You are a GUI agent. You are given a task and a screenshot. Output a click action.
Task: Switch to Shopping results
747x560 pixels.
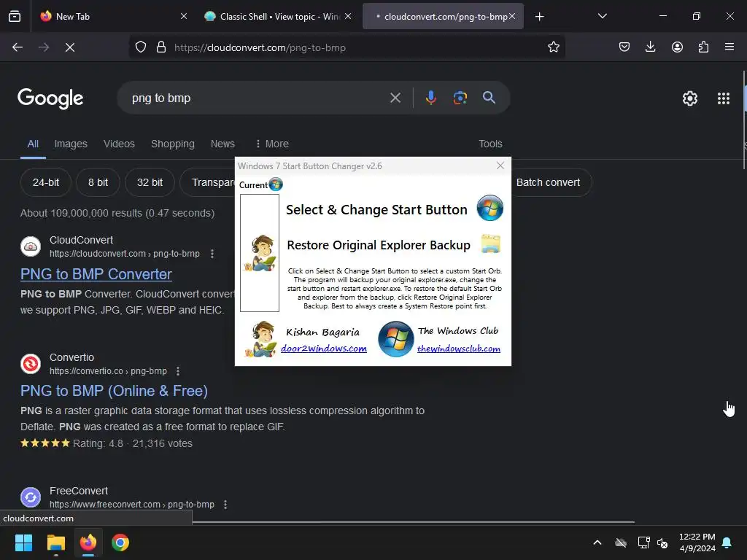pos(173,144)
